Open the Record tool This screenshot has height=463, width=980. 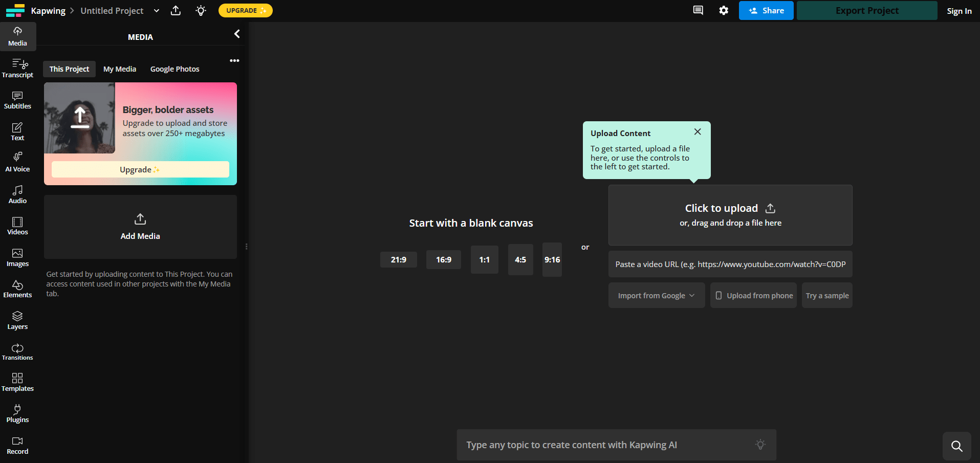coord(17,445)
